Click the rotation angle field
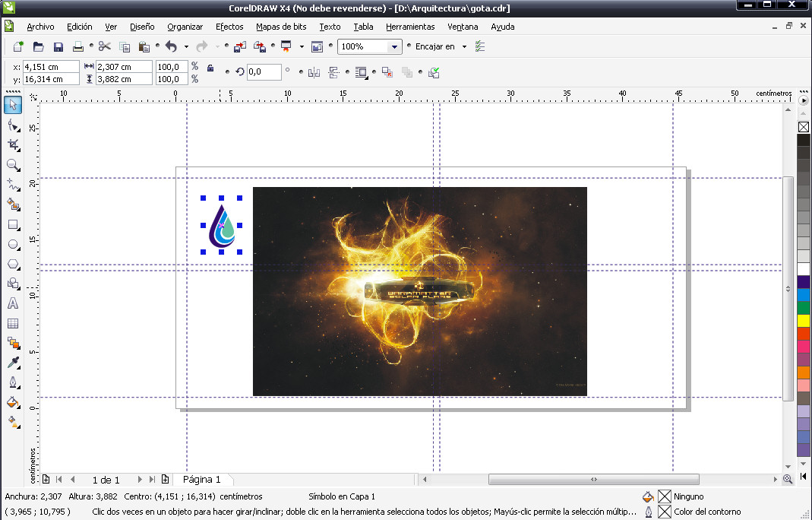 click(x=264, y=72)
